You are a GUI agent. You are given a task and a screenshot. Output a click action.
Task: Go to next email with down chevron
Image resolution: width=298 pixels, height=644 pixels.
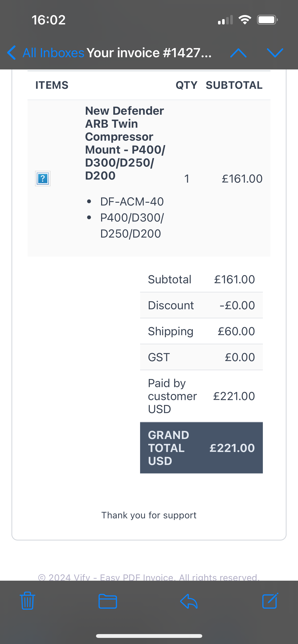275,53
